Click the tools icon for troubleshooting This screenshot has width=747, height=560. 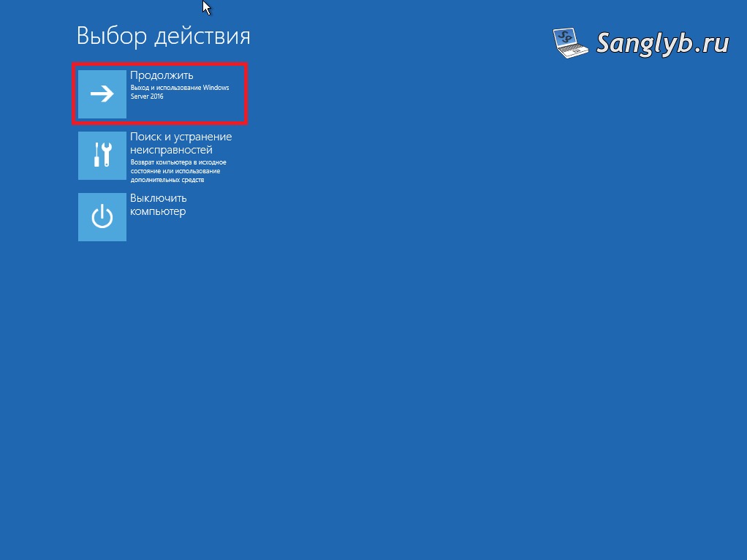[x=102, y=156]
